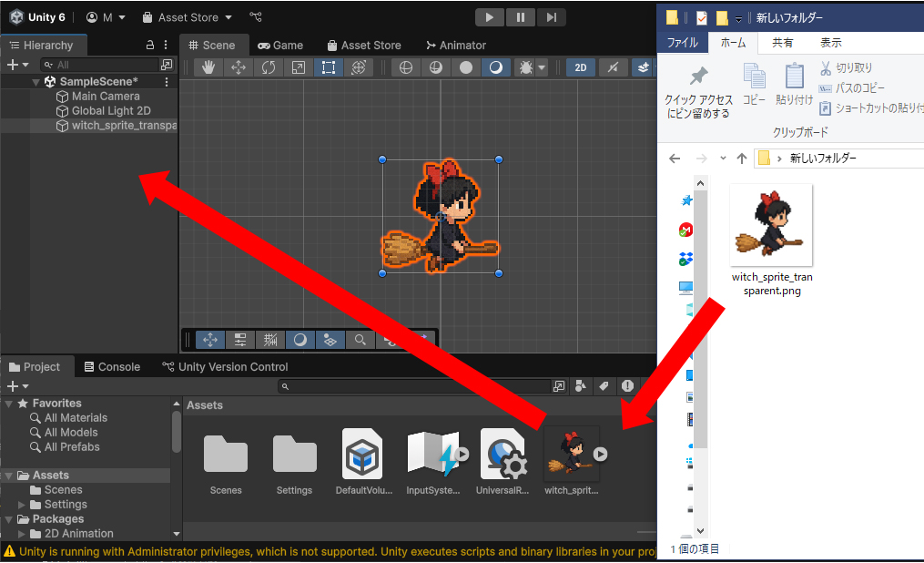
Task: Click Project search log-type exclamation icon
Action: coord(627,386)
